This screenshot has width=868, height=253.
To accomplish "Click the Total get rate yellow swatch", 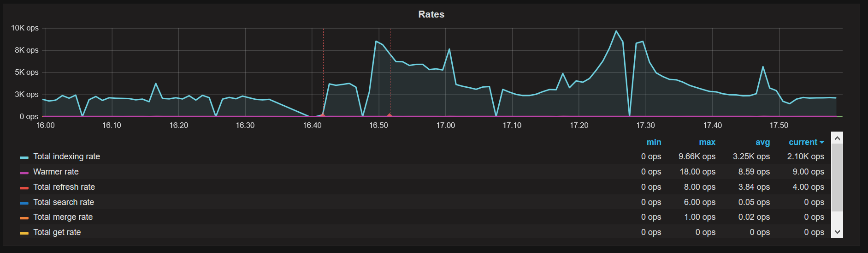I will [x=24, y=233].
